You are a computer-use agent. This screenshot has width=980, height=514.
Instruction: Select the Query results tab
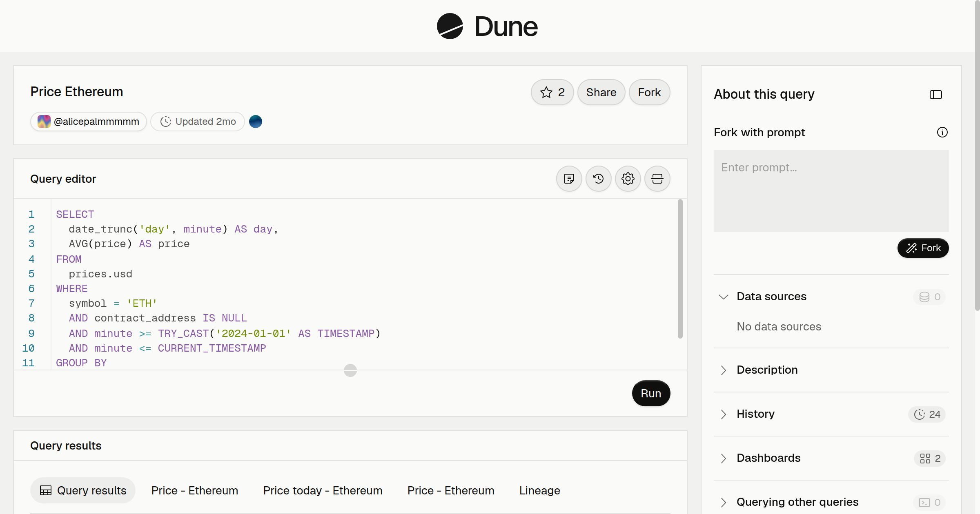(83, 490)
